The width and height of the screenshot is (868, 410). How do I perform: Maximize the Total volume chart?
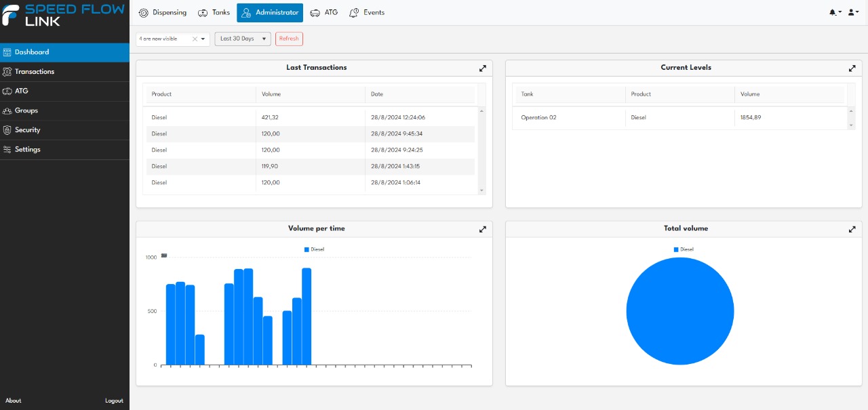(852, 230)
